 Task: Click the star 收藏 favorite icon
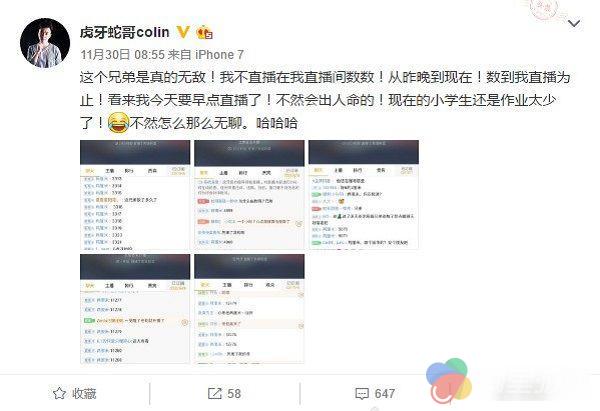coord(59,393)
